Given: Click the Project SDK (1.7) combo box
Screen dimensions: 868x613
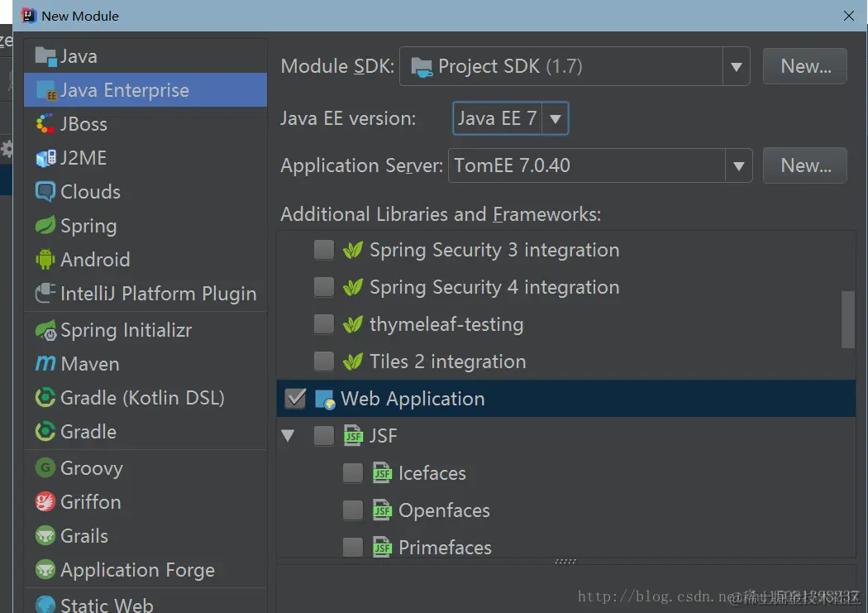Looking at the screenshot, I should pyautogui.click(x=575, y=66).
